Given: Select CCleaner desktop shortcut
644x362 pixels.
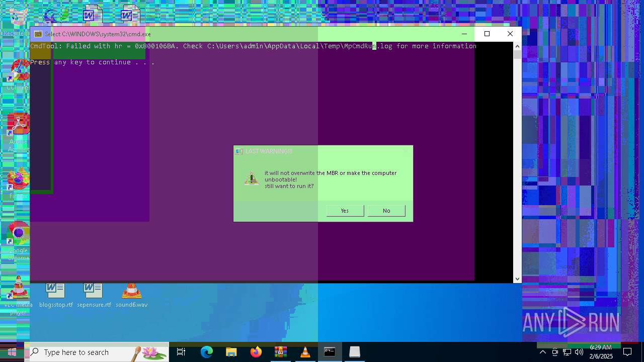Looking at the screenshot, I should pos(18,75).
